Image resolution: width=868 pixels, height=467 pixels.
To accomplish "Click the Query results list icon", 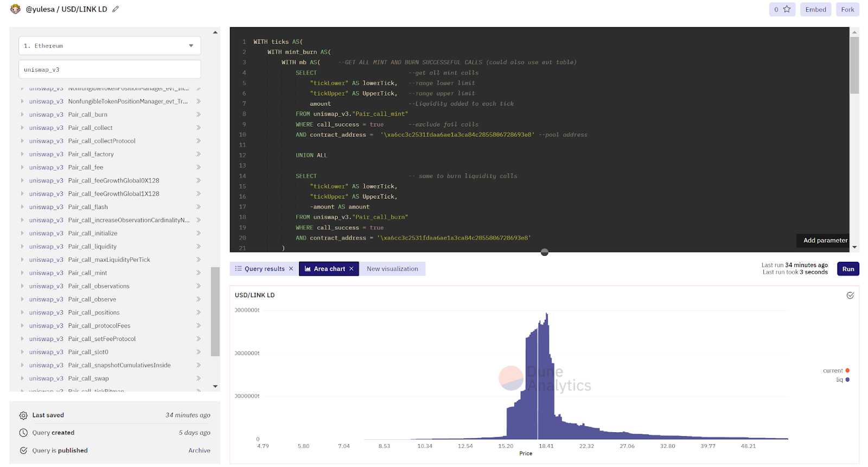I will click(x=238, y=269).
